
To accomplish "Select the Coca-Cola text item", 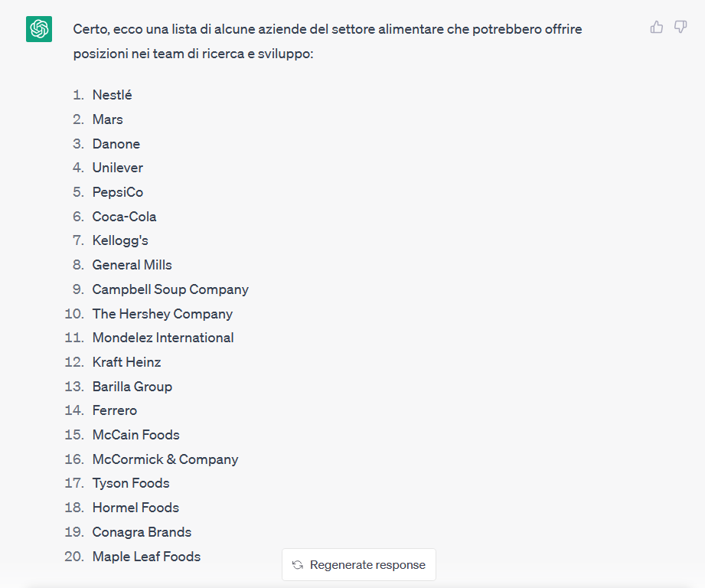I will coord(124,217).
